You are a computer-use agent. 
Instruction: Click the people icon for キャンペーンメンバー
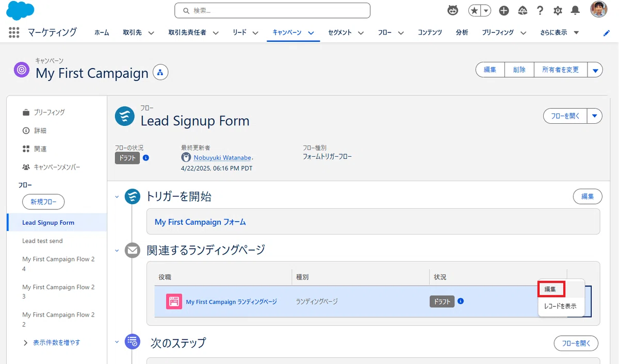26,167
